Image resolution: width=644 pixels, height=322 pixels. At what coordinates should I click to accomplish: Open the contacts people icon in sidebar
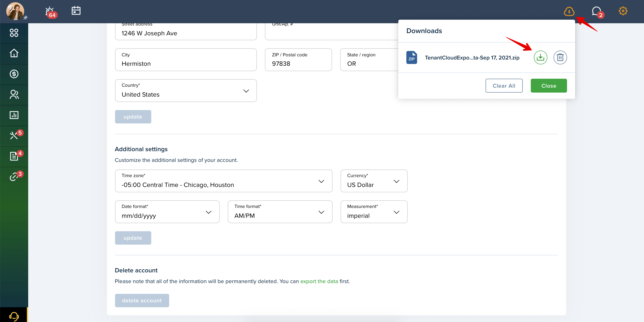14,94
